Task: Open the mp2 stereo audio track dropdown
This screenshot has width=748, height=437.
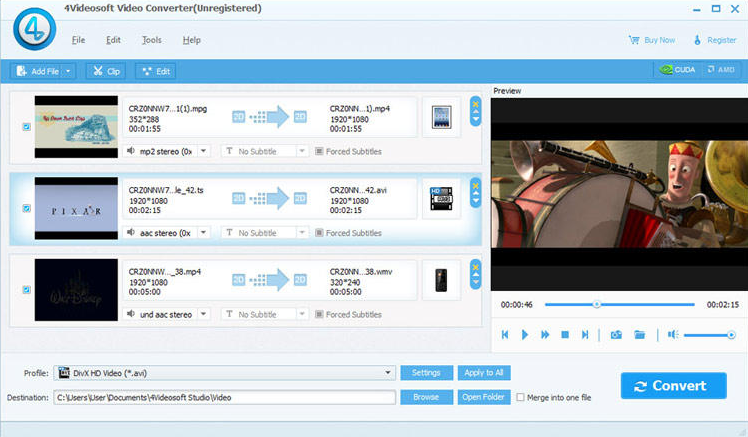Action: pyautogui.click(x=203, y=151)
